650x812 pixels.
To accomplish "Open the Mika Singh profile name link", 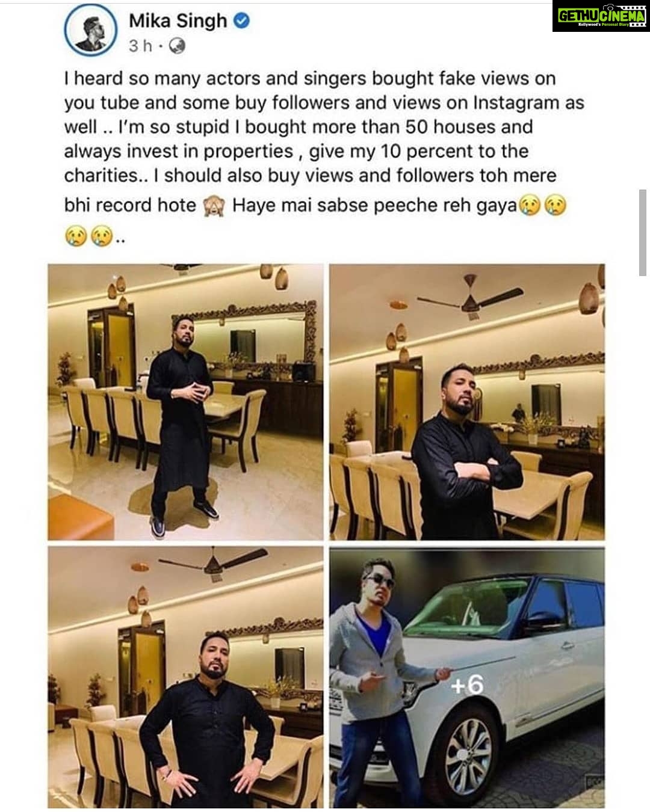I will tap(178, 21).
